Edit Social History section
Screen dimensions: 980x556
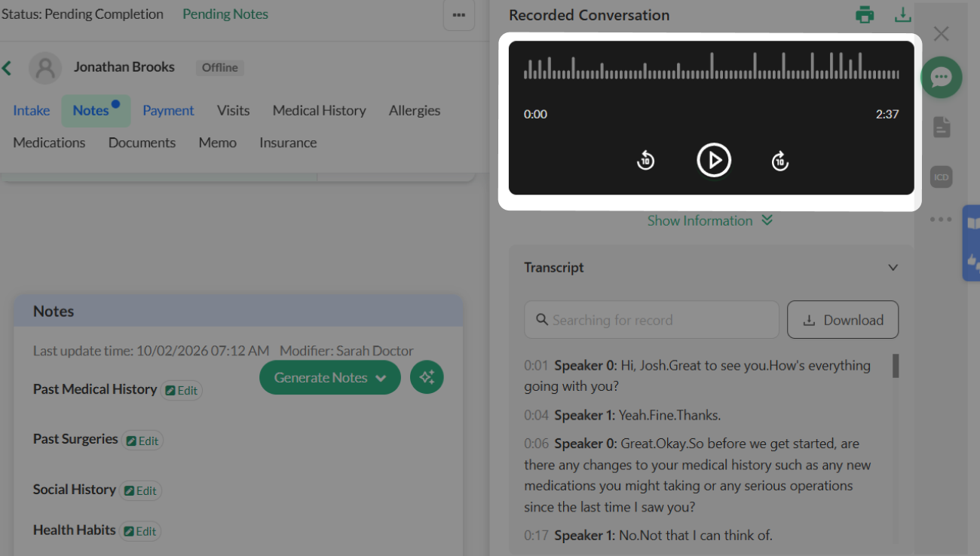click(x=140, y=490)
